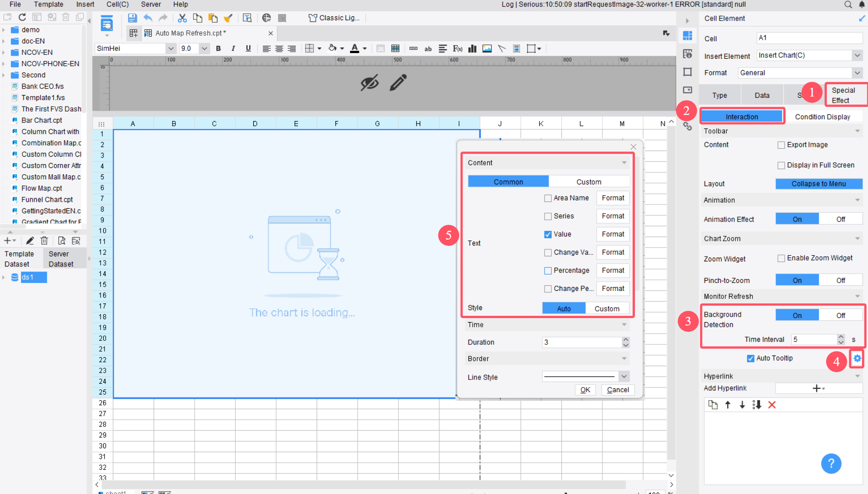Click the Merge Cells table icon
This screenshot has width=868, height=494.
(395, 49)
